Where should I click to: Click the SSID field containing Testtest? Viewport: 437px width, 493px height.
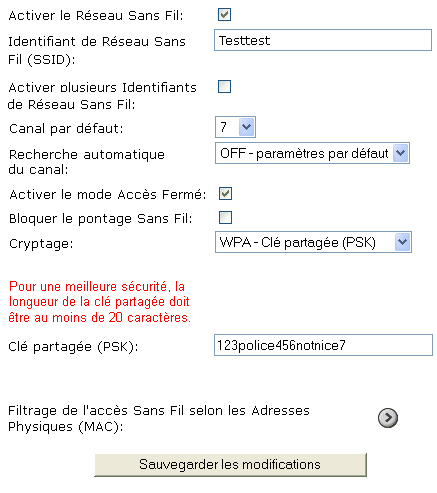click(323, 40)
